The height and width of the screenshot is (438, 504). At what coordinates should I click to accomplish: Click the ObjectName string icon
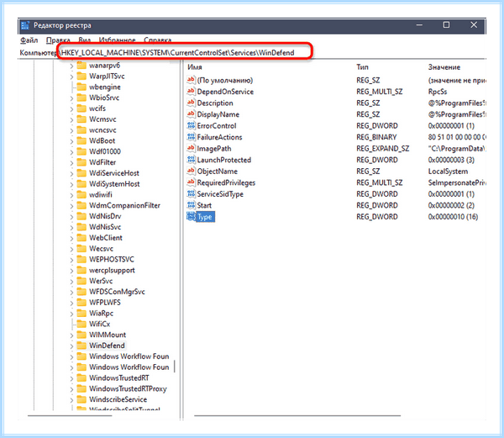191,172
